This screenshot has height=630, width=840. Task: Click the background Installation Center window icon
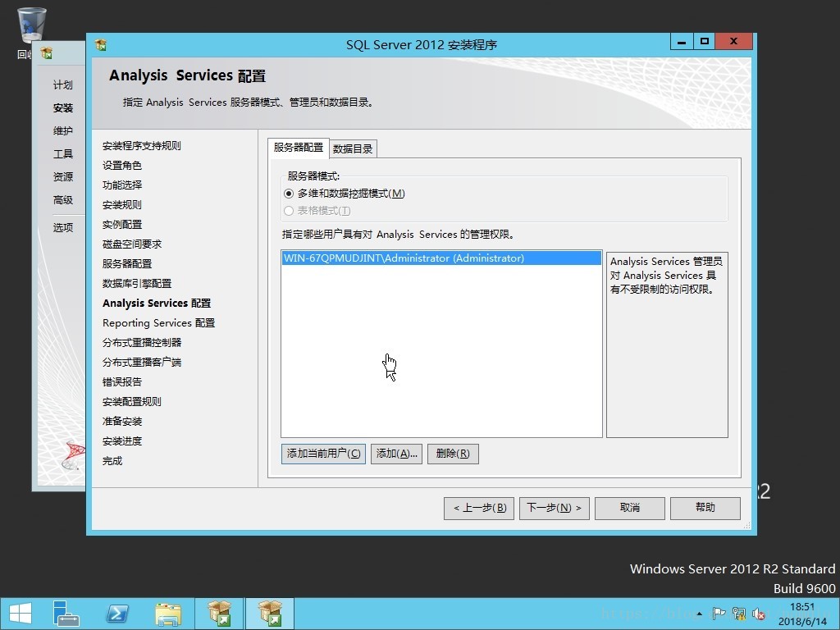coord(47,52)
